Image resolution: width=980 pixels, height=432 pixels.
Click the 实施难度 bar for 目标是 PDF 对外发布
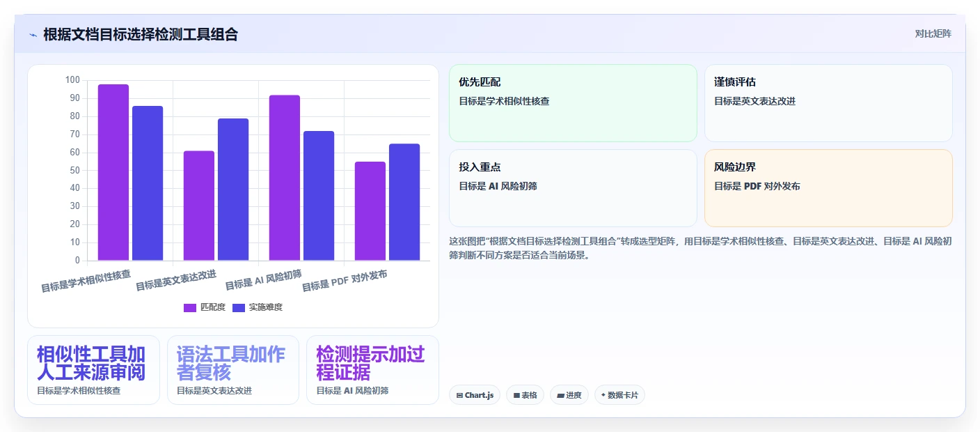tap(404, 202)
